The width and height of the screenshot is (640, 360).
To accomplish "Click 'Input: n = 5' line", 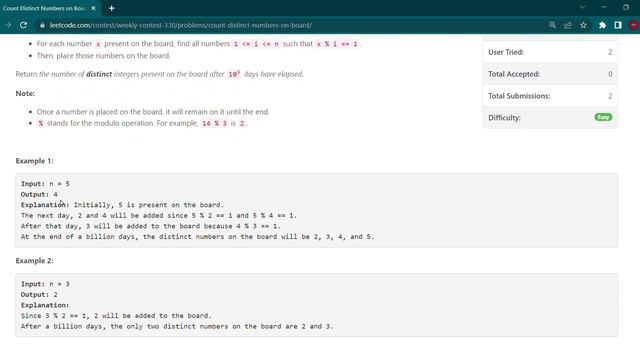I will click(x=45, y=184).
